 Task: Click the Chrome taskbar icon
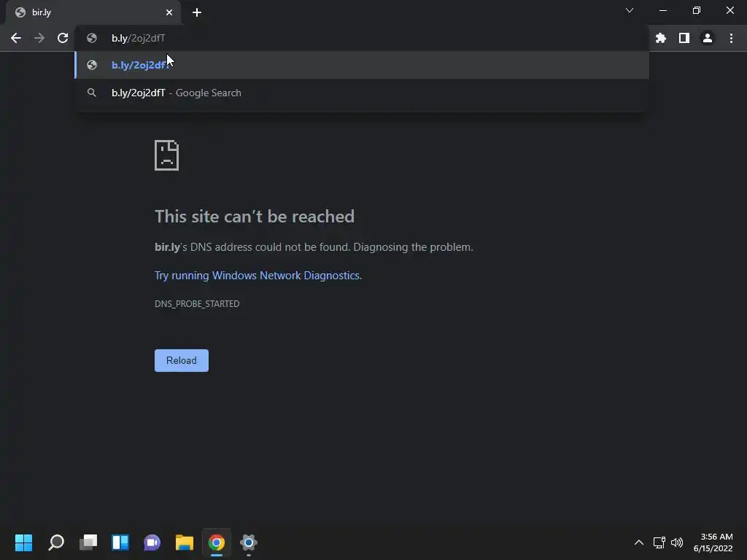(216, 542)
